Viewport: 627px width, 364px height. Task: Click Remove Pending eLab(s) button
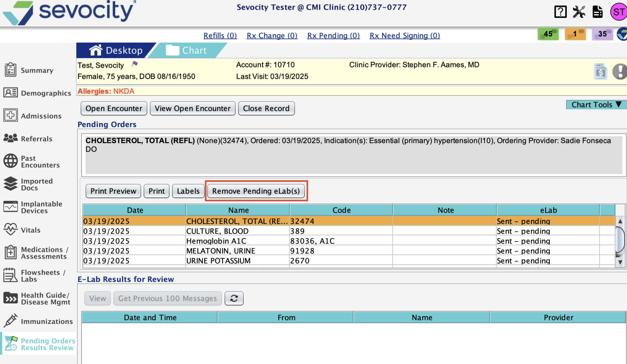pyautogui.click(x=256, y=191)
